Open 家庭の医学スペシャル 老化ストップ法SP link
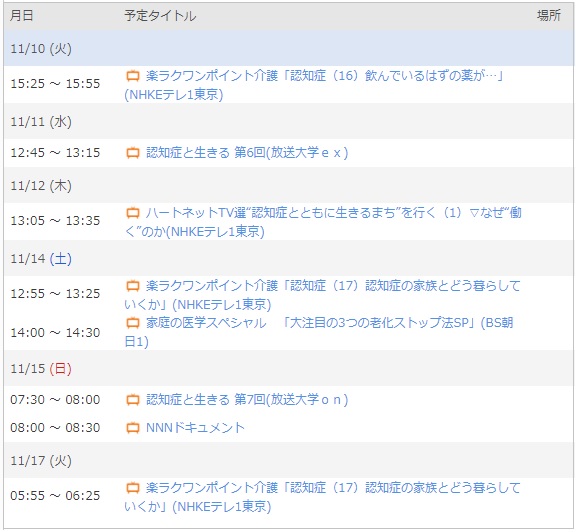This screenshot has width=576, height=532. (x=319, y=332)
